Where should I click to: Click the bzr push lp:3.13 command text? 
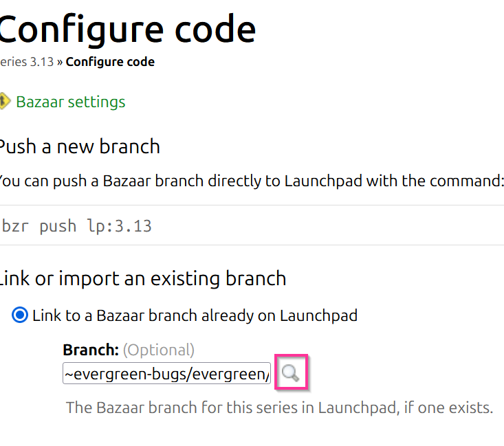coord(77,225)
